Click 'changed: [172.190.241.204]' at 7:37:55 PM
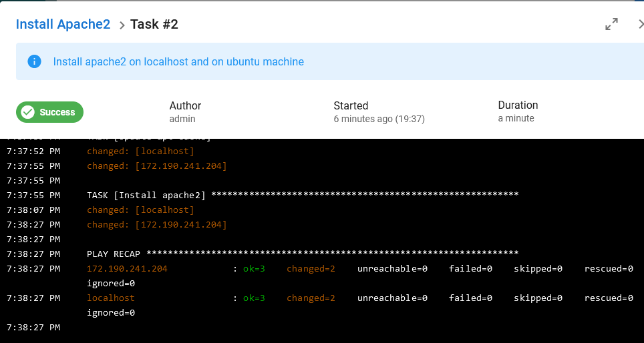 click(157, 165)
